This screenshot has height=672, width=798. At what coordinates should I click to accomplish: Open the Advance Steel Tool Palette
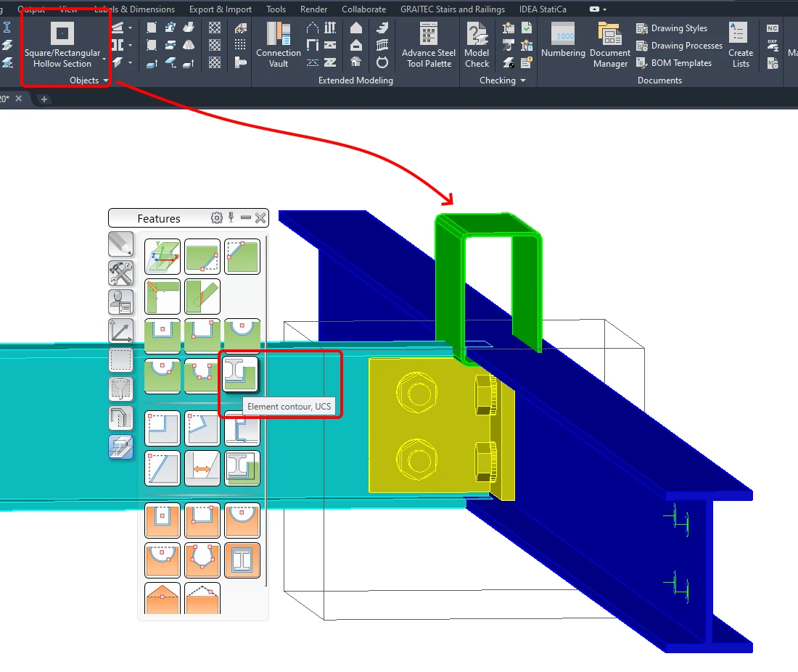click(429, 45)
